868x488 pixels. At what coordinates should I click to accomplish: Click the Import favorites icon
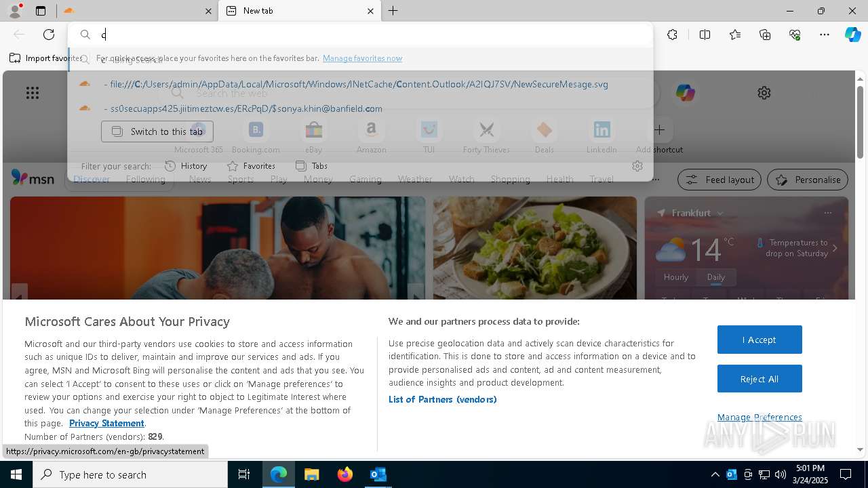(x=15, y=58)
